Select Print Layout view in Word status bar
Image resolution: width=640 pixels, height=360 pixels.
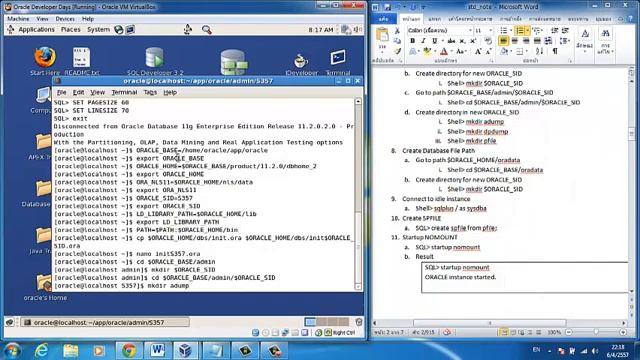coord(504,332)
